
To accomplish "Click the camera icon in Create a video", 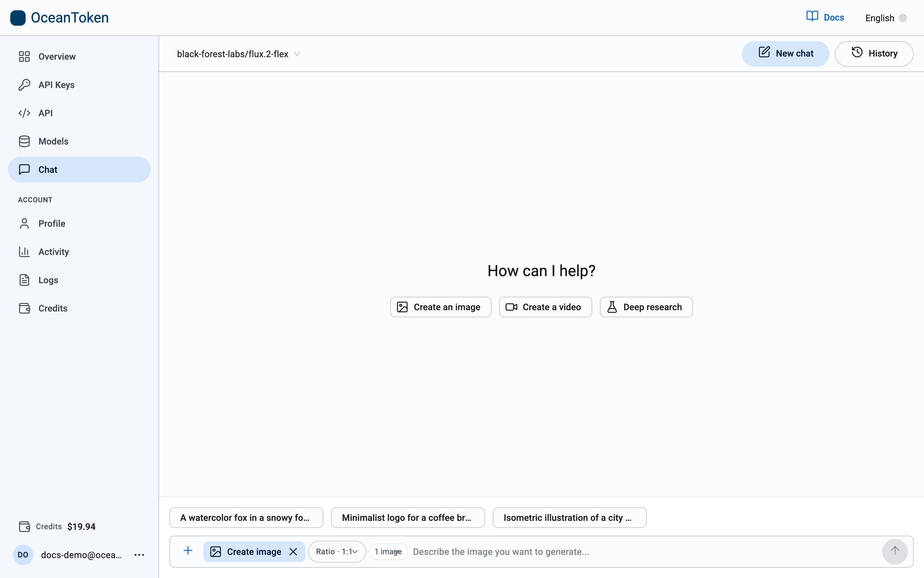I will 511,307.
